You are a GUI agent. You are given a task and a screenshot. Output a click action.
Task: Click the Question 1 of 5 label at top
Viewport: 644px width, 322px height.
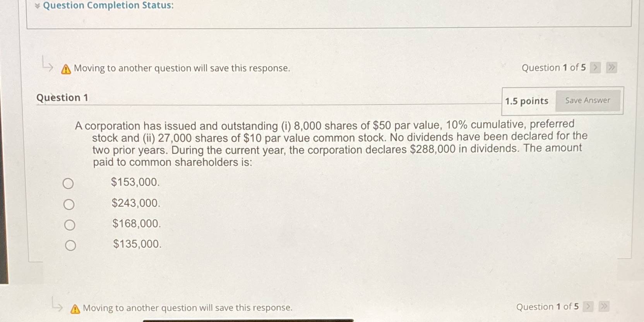(x=553, y=68)
